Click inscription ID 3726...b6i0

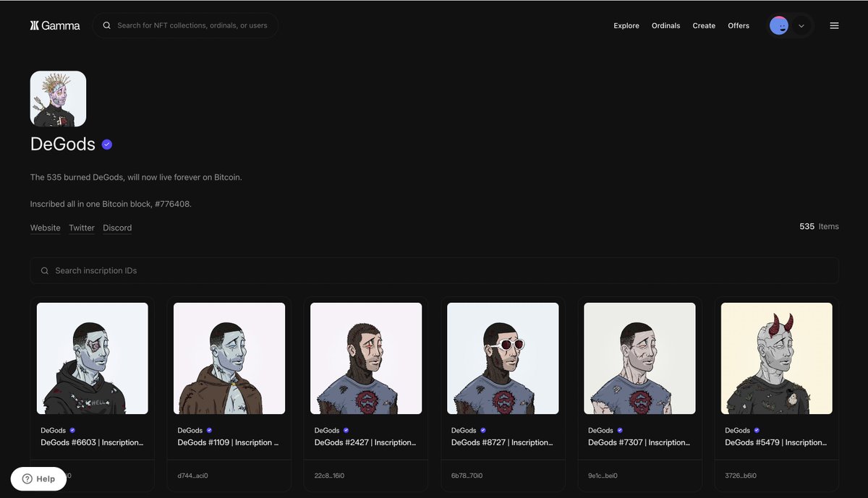point(740,476)
